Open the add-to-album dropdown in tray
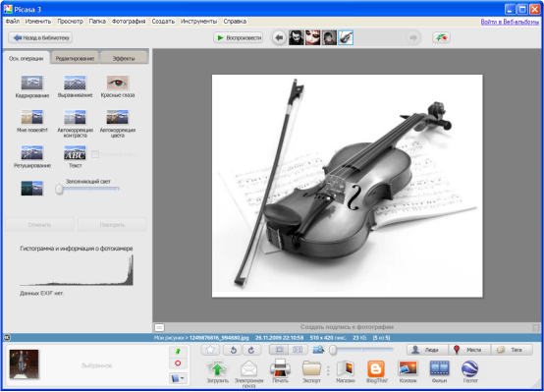544x392 pixels. click(x=179, y=378)
